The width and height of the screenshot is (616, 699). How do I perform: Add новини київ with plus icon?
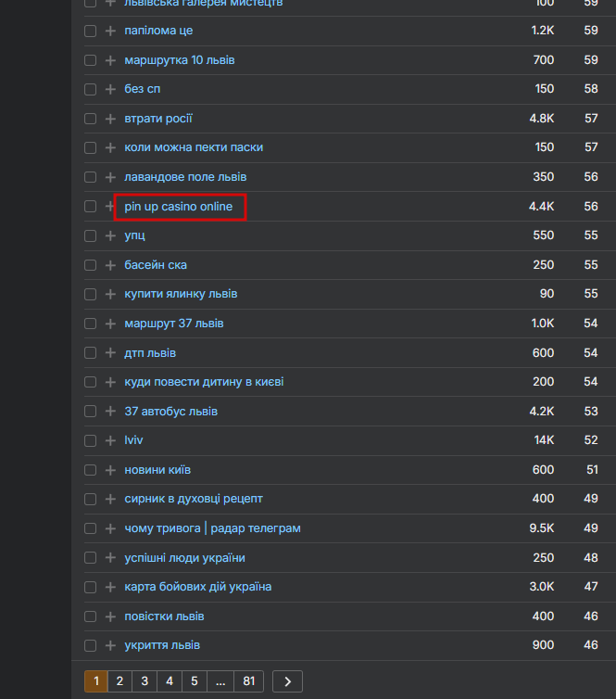pos(110,470)
